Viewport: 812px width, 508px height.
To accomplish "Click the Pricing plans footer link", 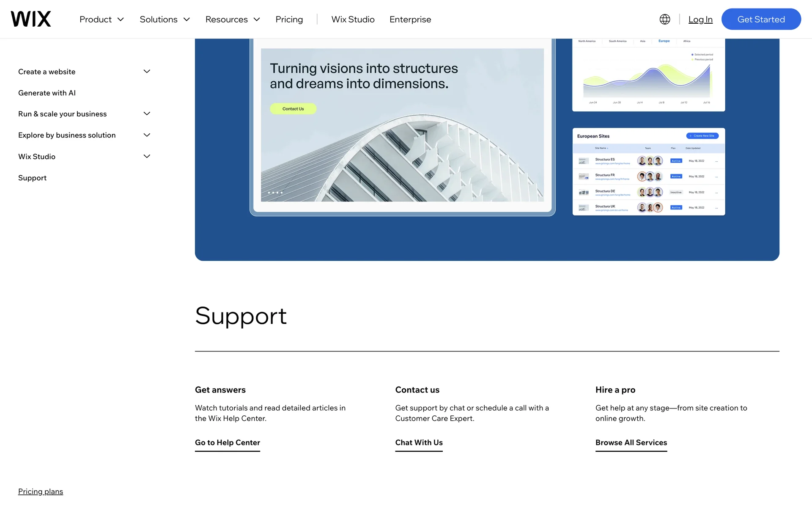I will click(41, 491).
